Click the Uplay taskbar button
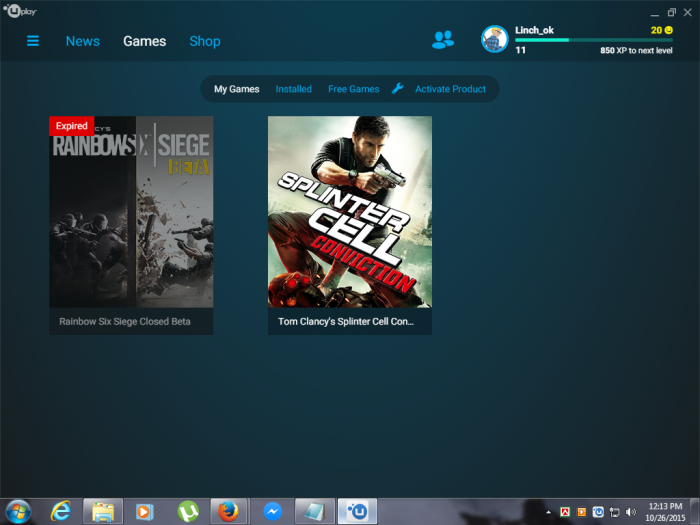Viewport: 700px width, 525px height. click(357, 512)
